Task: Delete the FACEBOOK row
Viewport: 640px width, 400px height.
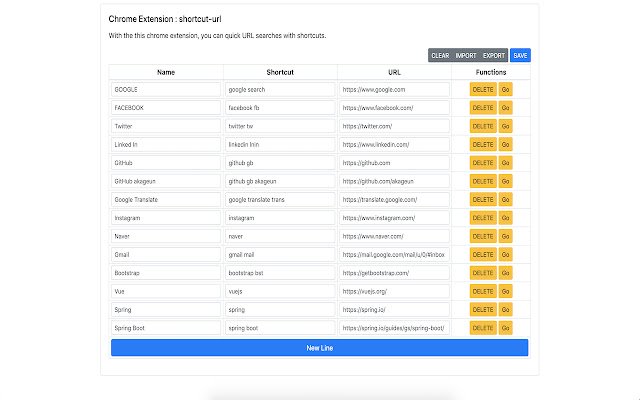Action: [x=483, y=108]
